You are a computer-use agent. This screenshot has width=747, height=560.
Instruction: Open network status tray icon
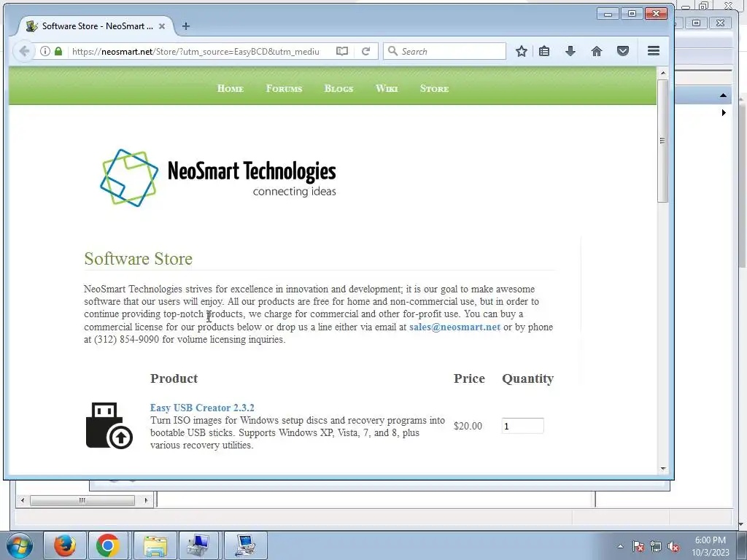point(656,546)
